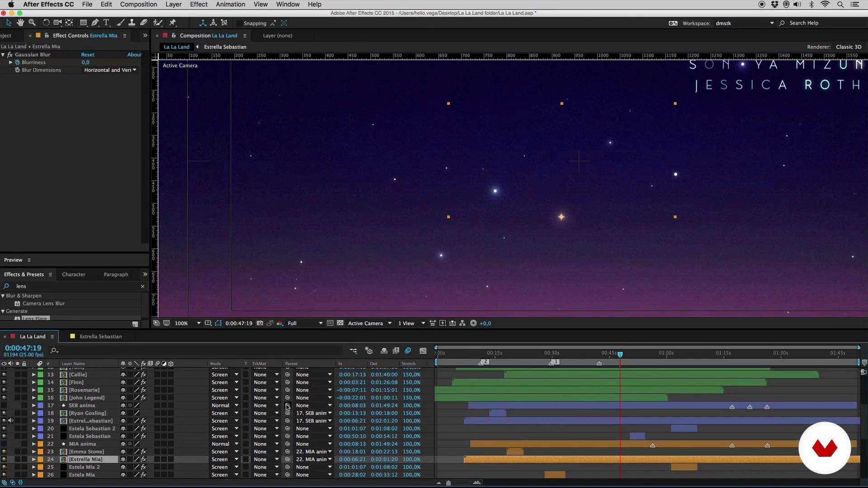Toggle Blurriness stopwatch in Effect Controls
Viewport: 868px width, 488px height.
(x=18, y=62)
